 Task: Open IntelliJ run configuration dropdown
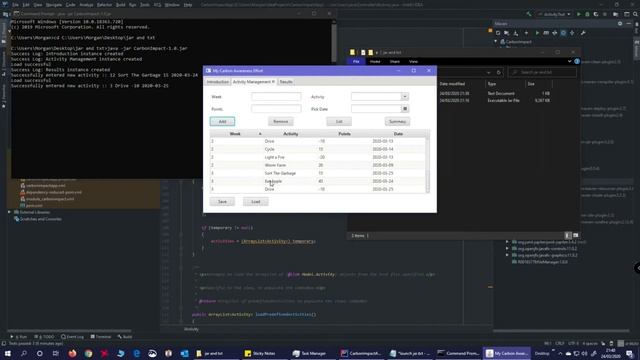click(554, 14)
